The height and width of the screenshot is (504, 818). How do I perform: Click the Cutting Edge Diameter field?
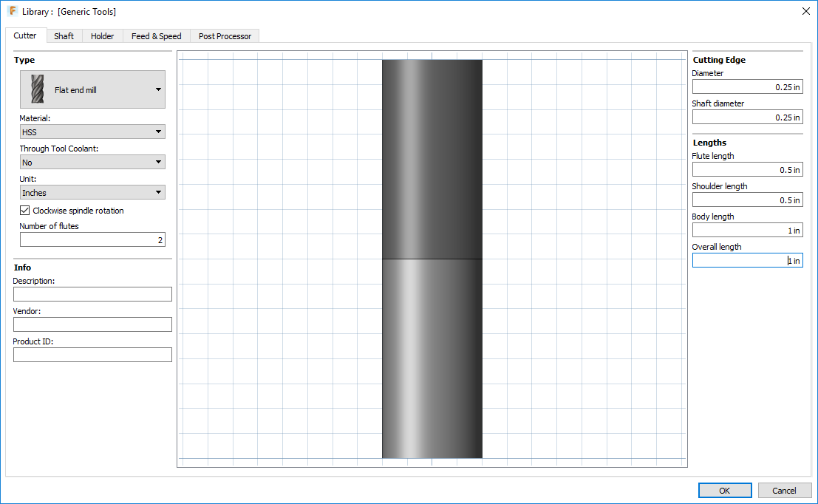[747, 87]
